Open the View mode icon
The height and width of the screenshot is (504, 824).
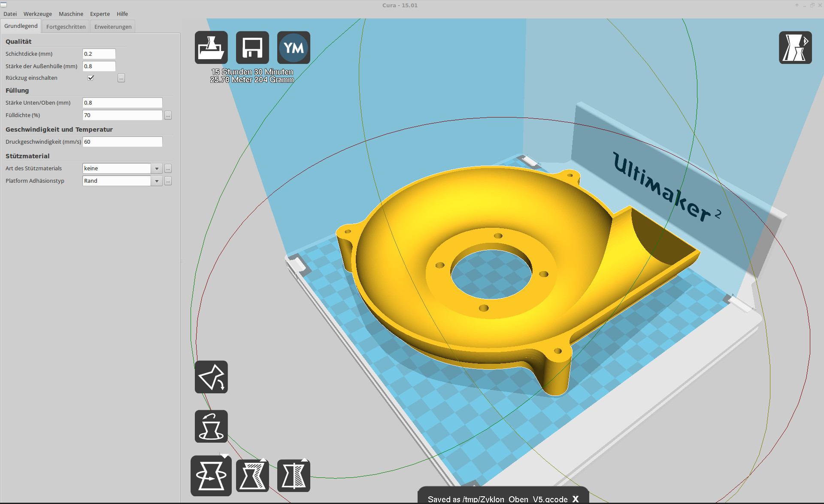click(795, 48)
